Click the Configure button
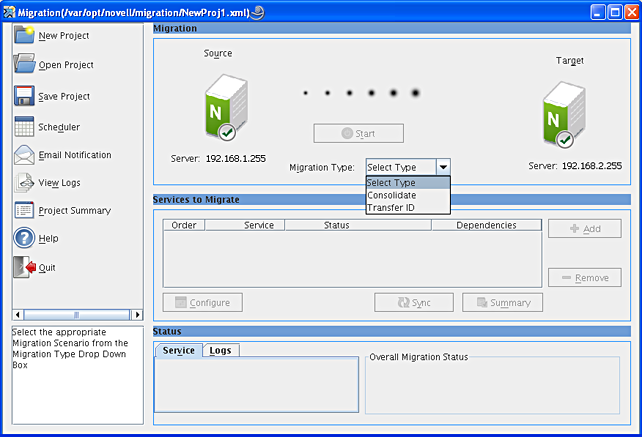 tap(203, 302)
